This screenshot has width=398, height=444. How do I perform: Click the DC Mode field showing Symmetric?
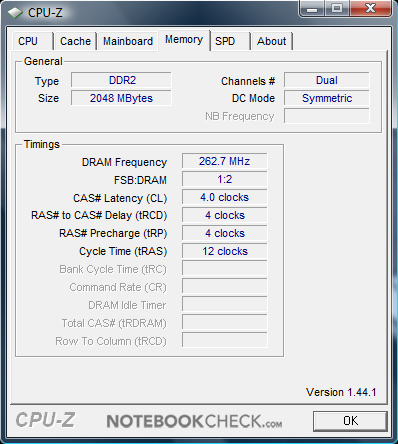pos(327,98)
